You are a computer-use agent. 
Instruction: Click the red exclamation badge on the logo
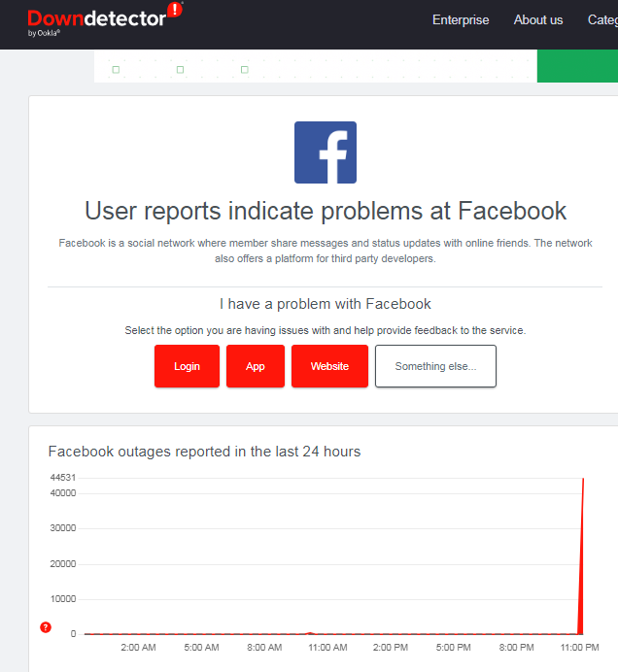tap(174, 10)
